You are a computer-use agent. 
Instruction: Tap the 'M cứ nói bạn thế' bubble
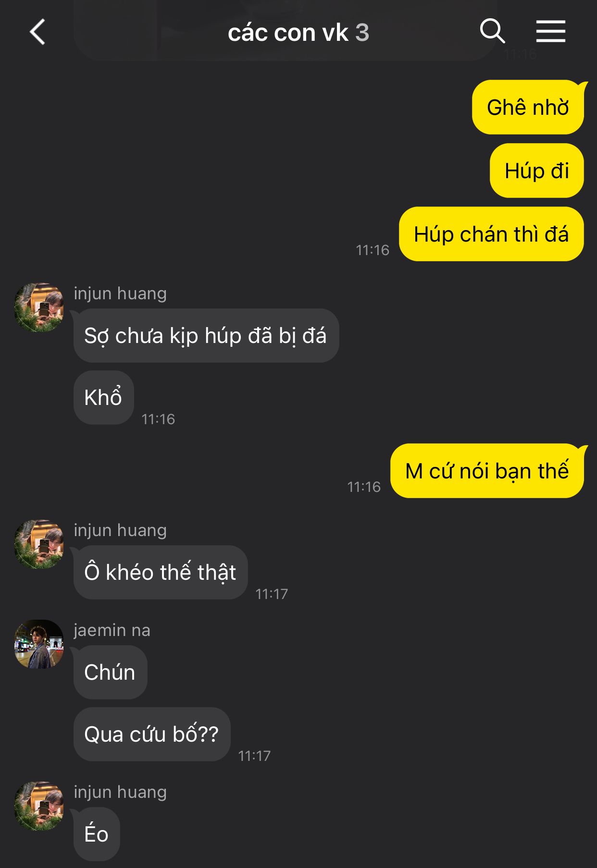[x=487, y=471]
